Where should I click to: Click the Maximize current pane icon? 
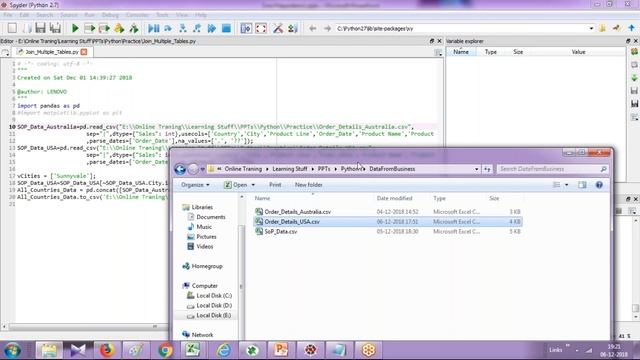tap(246, 28)
